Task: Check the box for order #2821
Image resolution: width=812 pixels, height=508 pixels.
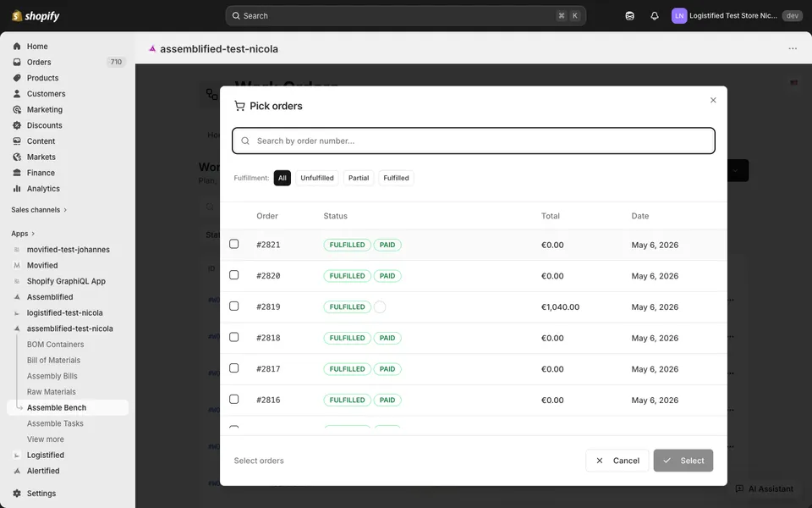Action: [x=234, y=244]
